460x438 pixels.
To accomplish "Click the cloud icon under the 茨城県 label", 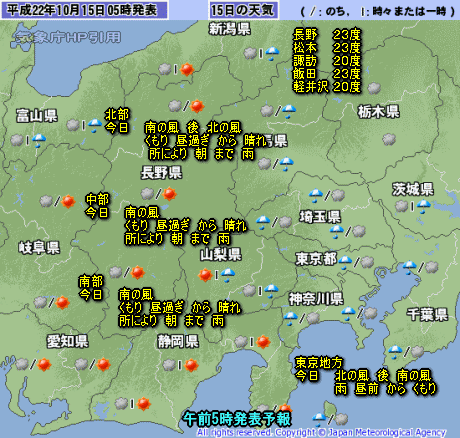I will (402, 206).
